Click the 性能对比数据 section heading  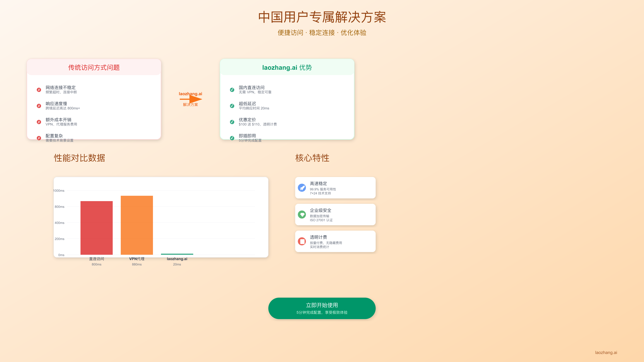point(80,158)
